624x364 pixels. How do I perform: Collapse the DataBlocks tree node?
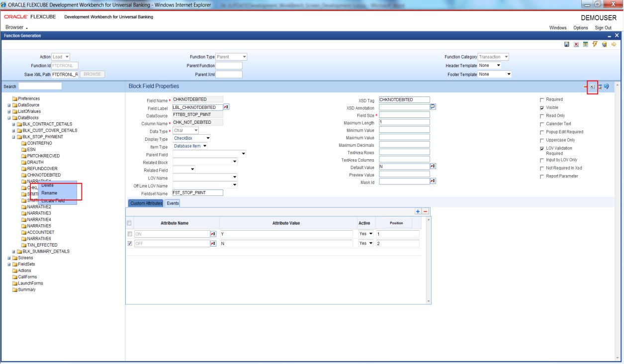9,118
